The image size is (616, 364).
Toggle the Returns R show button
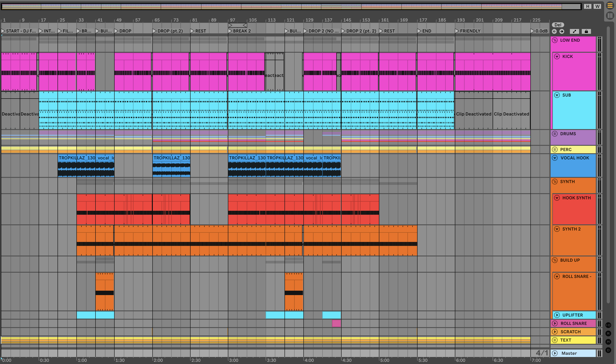[x=608, y=333]
